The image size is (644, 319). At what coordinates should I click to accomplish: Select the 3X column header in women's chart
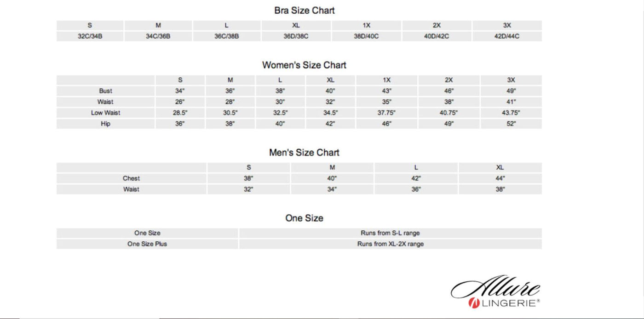[511, 80]
